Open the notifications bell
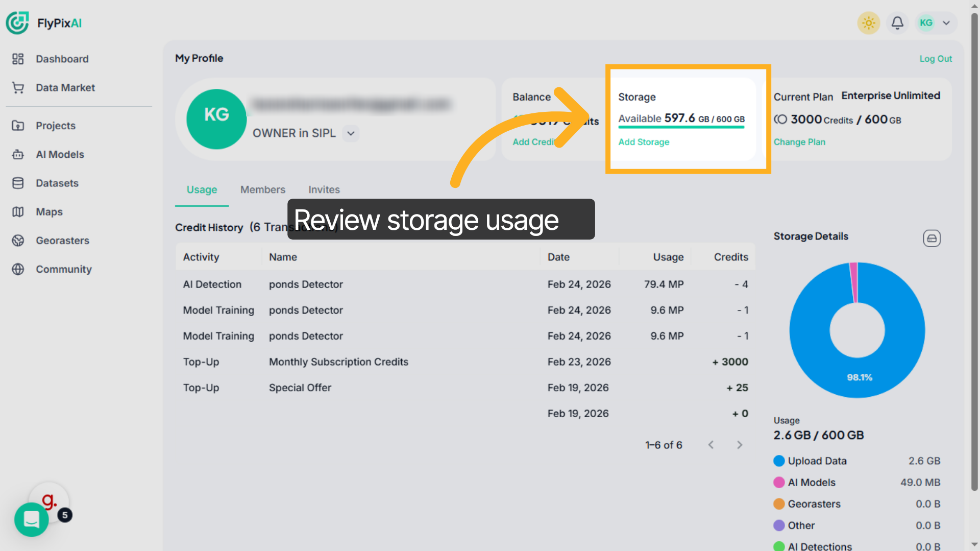 click(897, 23)
